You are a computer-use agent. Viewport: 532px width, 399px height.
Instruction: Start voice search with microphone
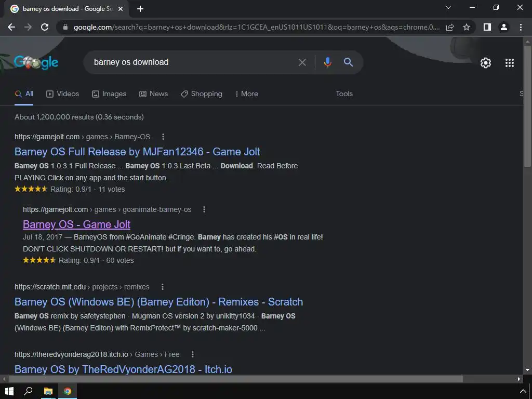coord(327,62)
